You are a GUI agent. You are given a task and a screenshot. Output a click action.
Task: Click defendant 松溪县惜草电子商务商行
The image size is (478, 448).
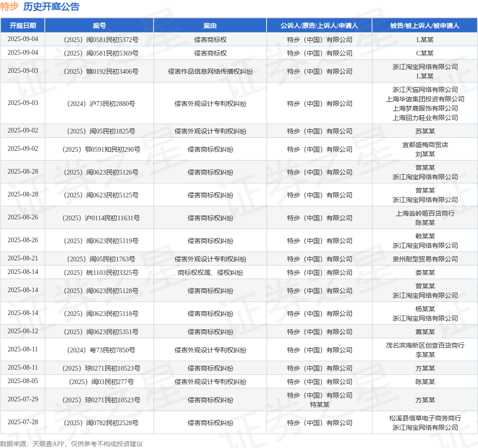point(425,418)
